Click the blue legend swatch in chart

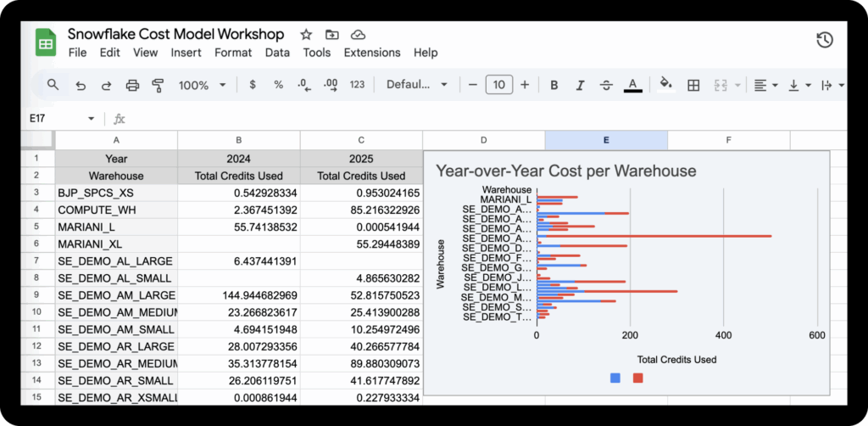615,378
